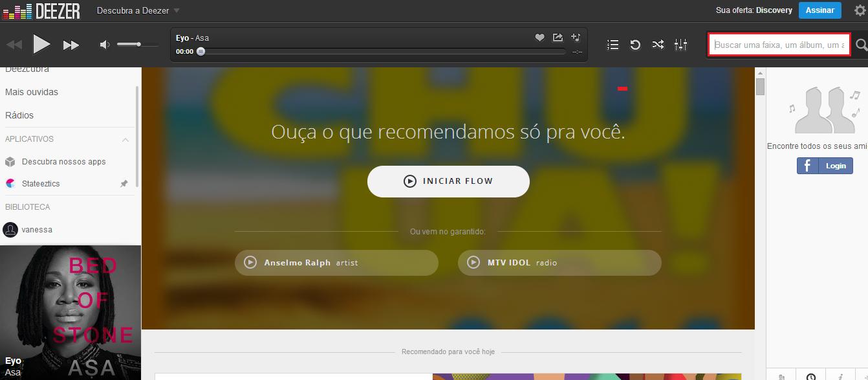Share the current track Eyo
The image size is (868, 380).
pos(558,38)
